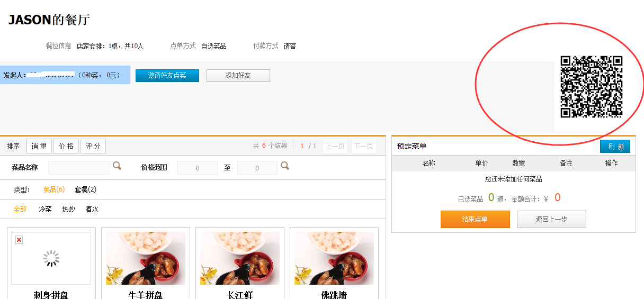Click the 佛跳墙 dish name
The height and width of the screenshot is (299, 644).
(334, 295)
